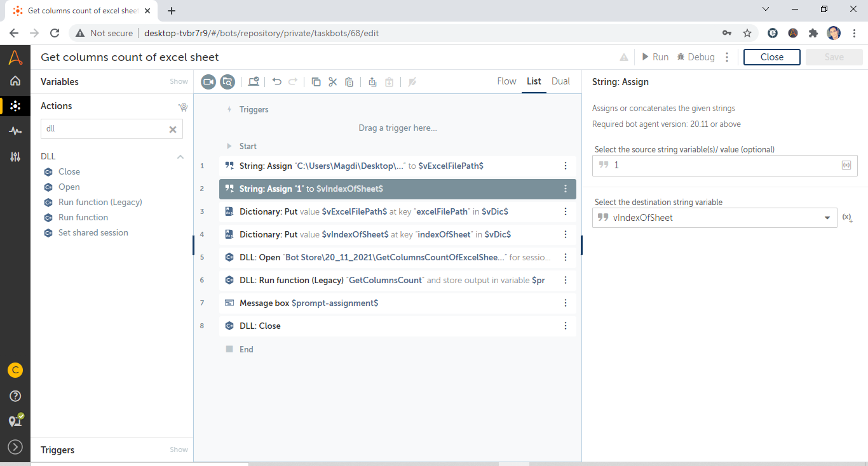Click the Cut scissors icon

pyautogui.click(x=332, y=81)
